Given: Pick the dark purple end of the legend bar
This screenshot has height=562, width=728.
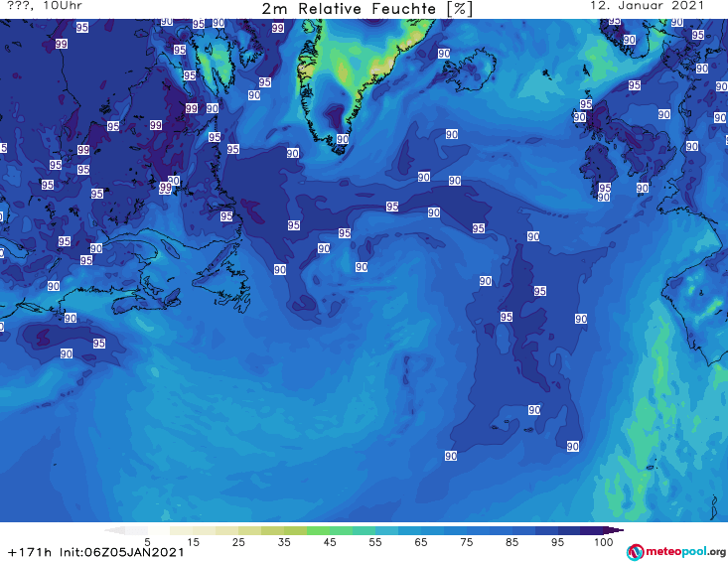Looking at the screenshot, I should coord(614,530).
